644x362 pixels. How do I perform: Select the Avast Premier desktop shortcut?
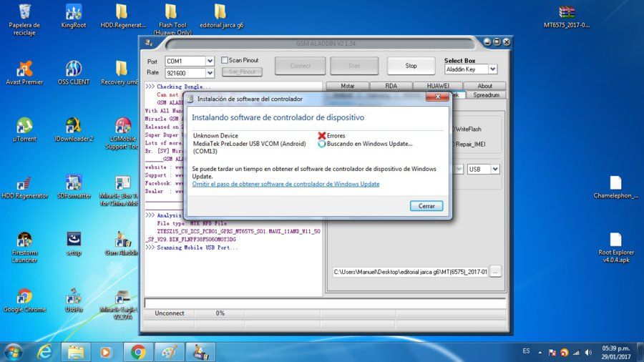click(x=24, y=73)
